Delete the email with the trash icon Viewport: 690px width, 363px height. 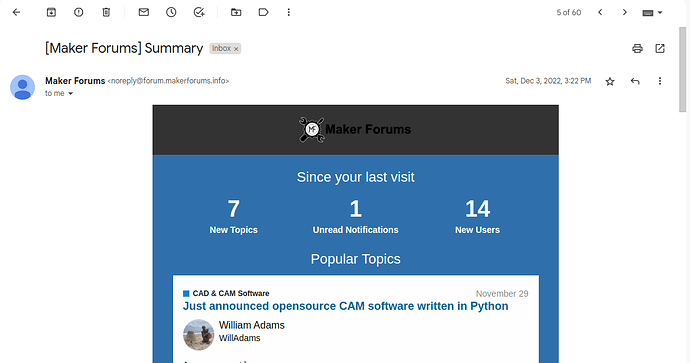click(106, 12)
